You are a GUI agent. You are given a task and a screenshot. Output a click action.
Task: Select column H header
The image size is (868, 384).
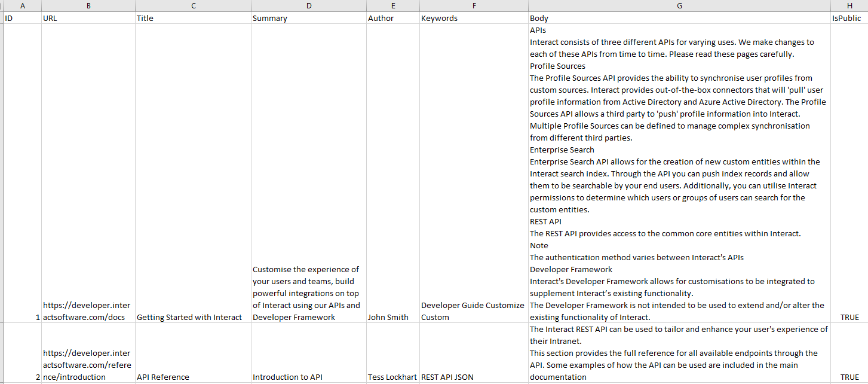coord(849,6)
